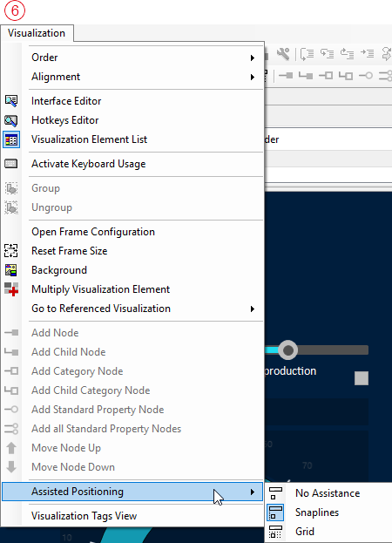Click the Reset Frame Size icon
The height and width of the screenshot is (543, 392).
tap(11, 251)
